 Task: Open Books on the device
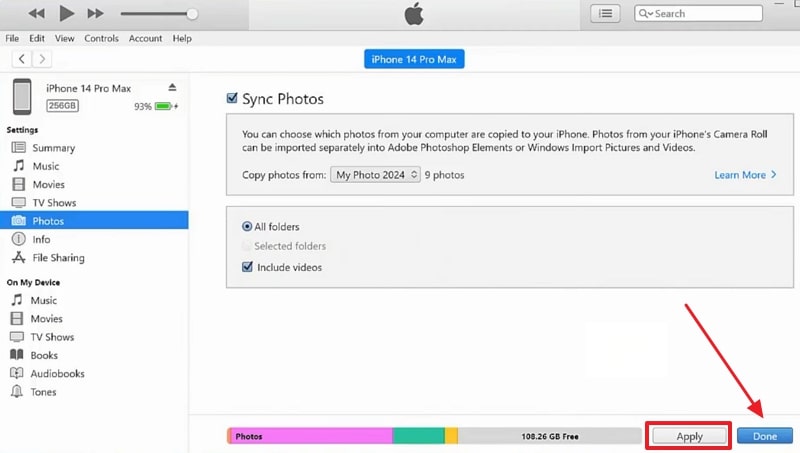(x=94, y=356)
